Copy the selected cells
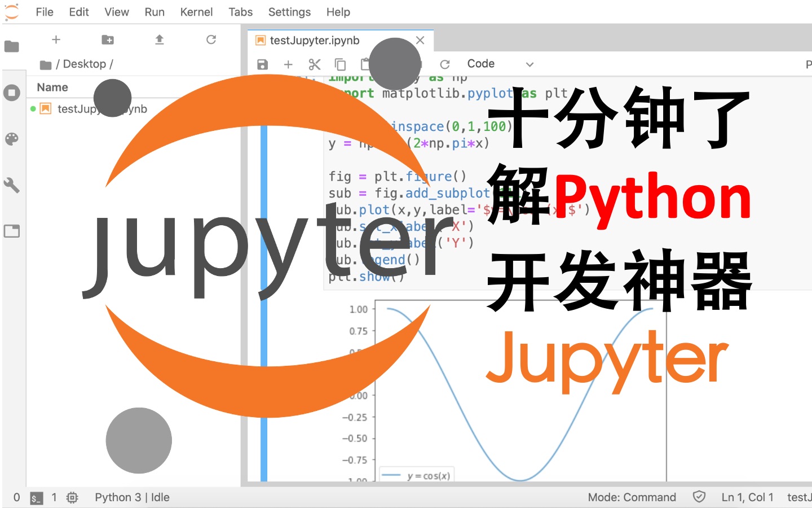This screenshot has height=508, width=812. [341, 64]
